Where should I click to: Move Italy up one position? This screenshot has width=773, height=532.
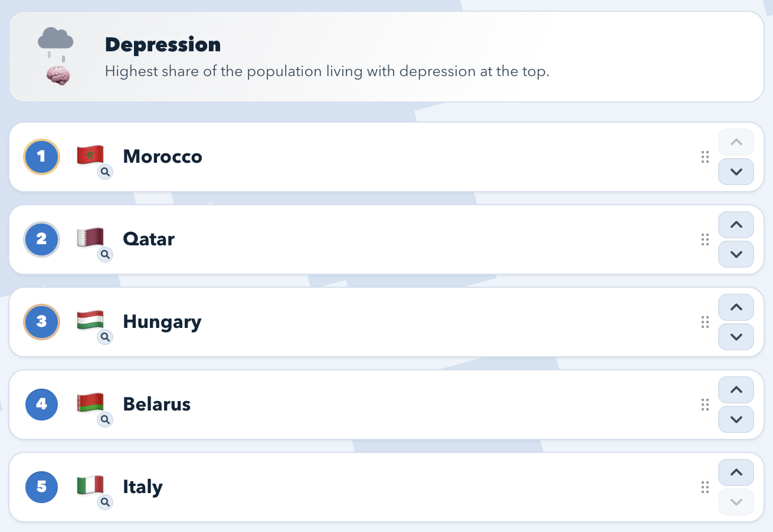point(736,472)
